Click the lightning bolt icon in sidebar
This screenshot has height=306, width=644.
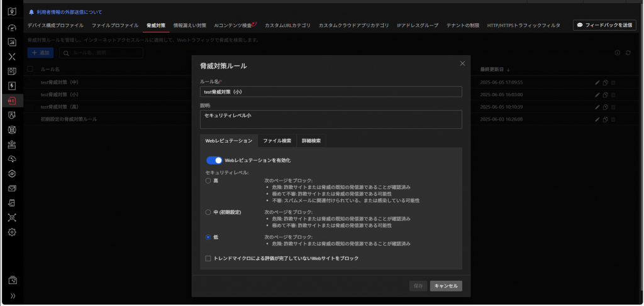[12, 85]
